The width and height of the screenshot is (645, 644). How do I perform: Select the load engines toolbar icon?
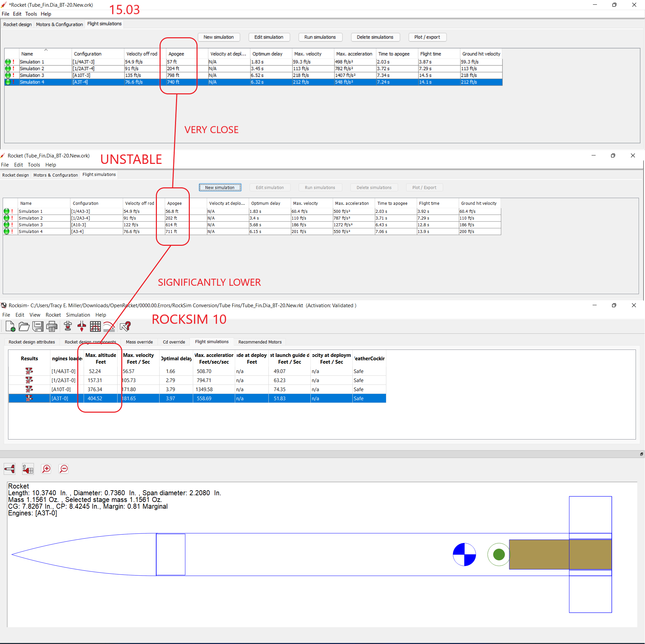click(68, 326)
